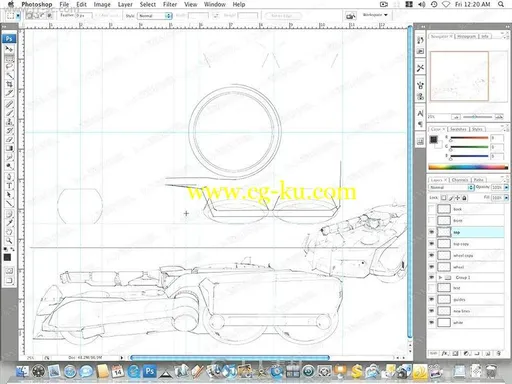Select the Eraser tool
This screenshot has width=512, height=384.
9,139
